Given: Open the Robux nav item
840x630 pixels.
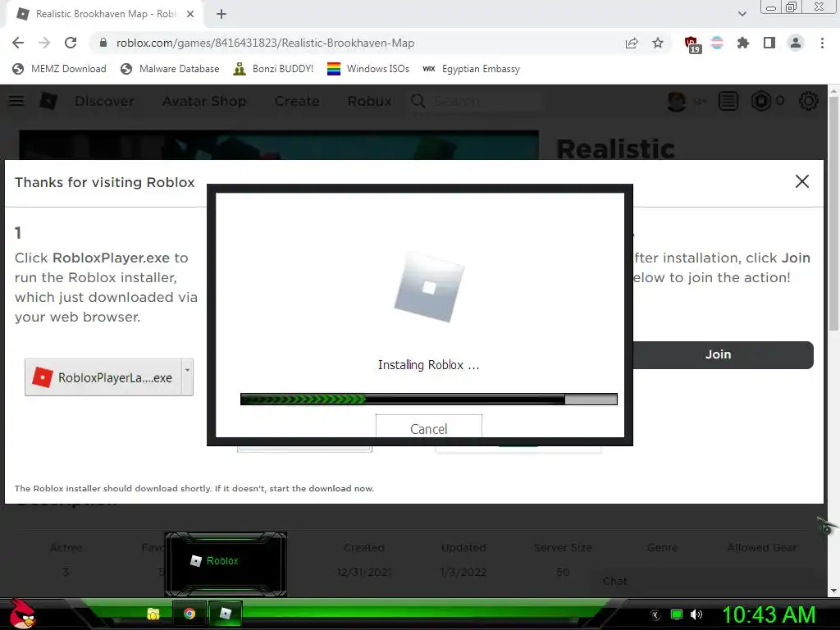Looking at the screenshot, I should tap(369, 101).
